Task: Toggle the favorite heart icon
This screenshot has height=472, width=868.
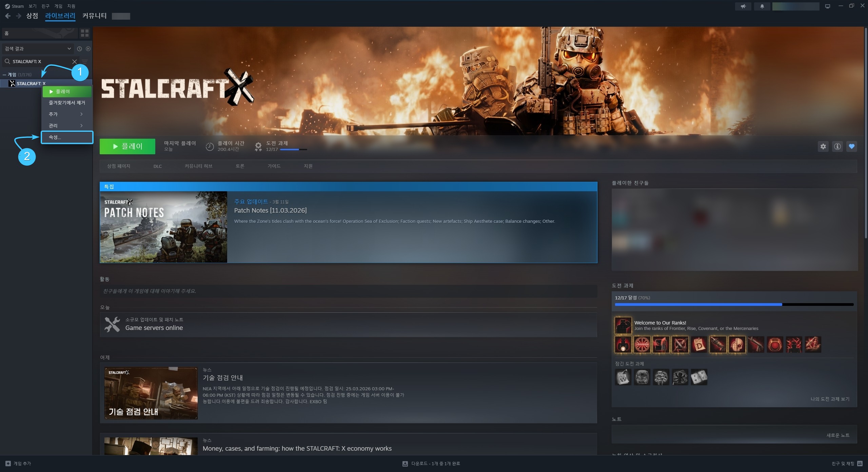Action: [x=852, y=146]
